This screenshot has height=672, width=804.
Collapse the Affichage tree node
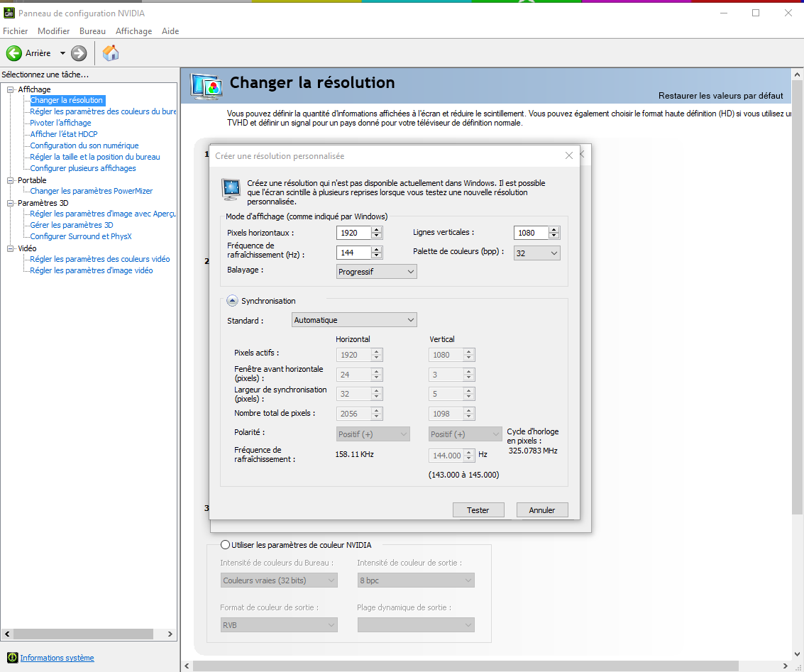click(11, 89)
